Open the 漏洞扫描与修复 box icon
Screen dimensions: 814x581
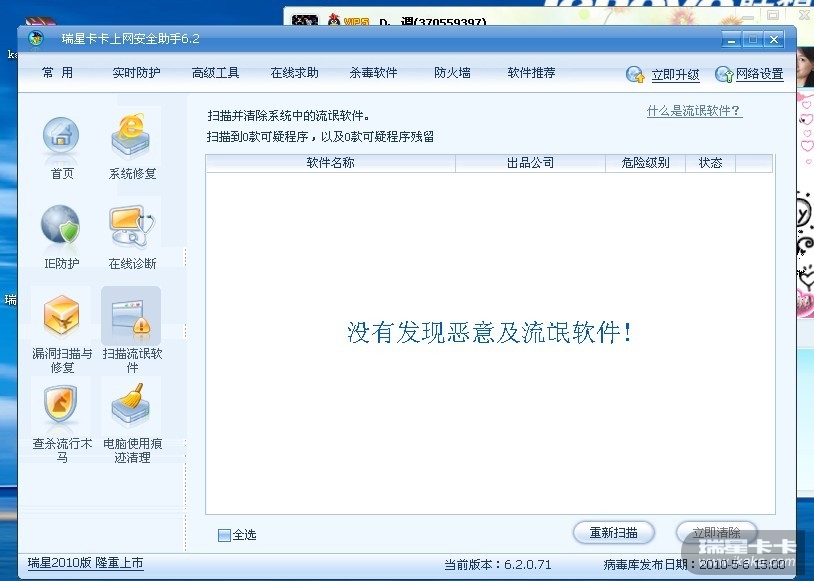(61, 315)
